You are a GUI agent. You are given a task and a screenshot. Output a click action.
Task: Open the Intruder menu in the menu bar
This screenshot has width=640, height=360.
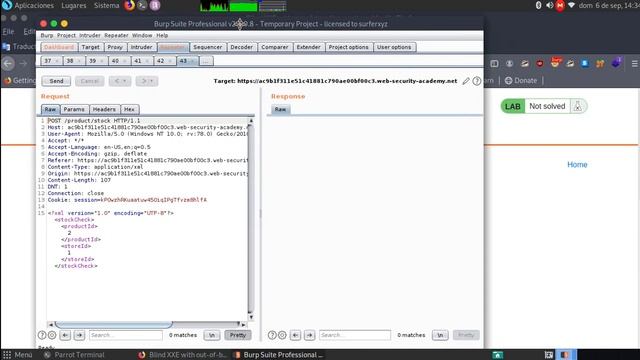pos(90,36)
